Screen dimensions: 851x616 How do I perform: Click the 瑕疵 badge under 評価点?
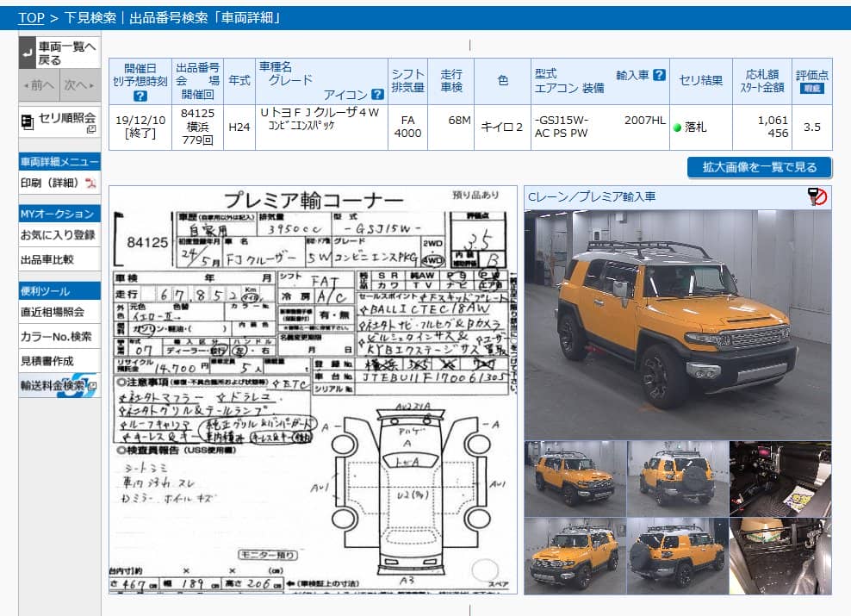point(811,88)
